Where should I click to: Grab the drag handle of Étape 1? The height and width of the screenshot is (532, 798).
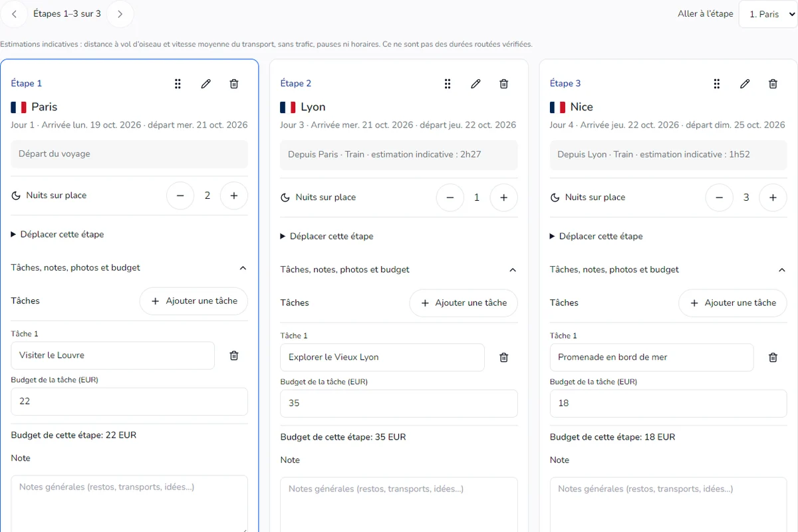click(x=178, y=84)
